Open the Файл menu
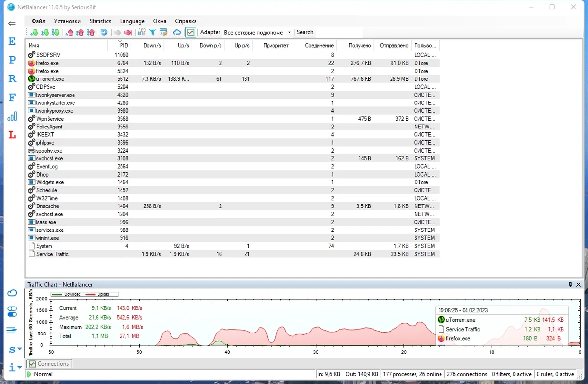Image resolution: width=588 pixels, height=384 pixels. [x=38, y=21]
